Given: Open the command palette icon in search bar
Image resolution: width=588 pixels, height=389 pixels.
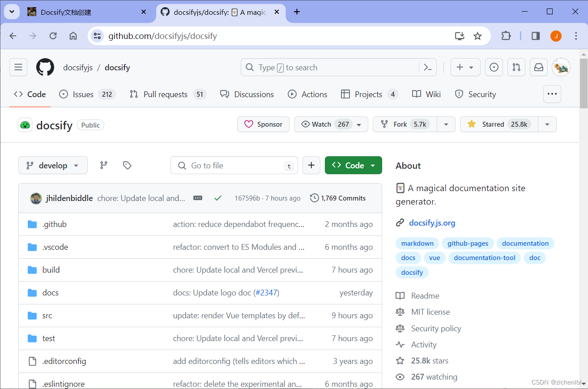Looking at the screenshot, I should pyautogui.click(x=428, y=67).
